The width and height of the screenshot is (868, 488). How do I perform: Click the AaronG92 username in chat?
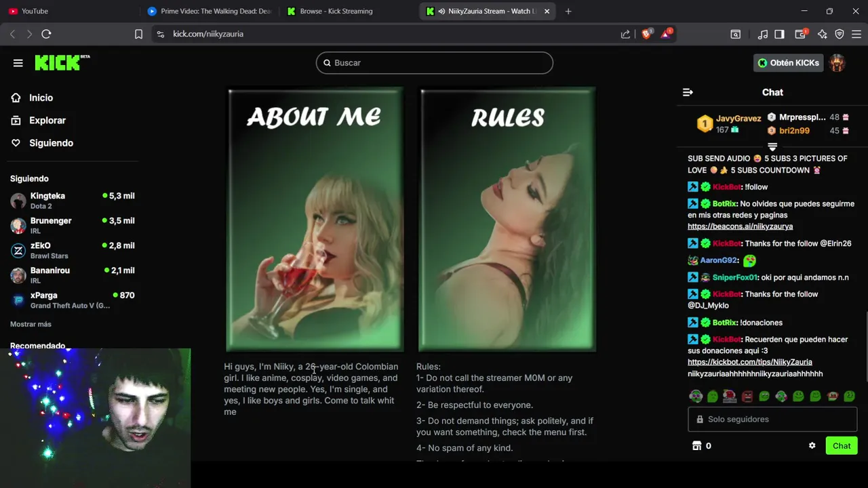(718, 260)
